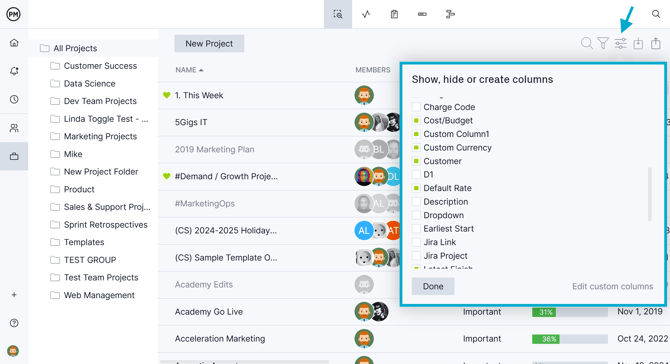
Task: Open the Gantt hierarchy view icon in top bar
Action: [x=450, y=14]
